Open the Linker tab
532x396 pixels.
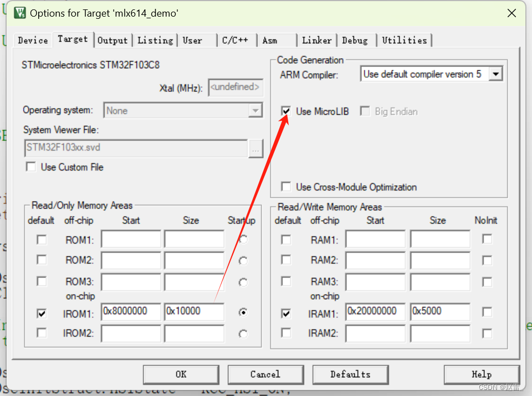[x=316, y=40]
